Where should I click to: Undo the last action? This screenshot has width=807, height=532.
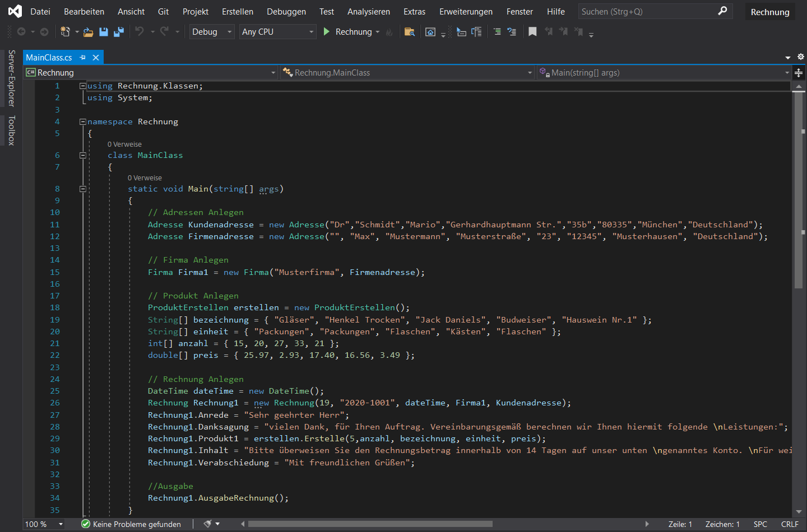click(x=140, y=32)
